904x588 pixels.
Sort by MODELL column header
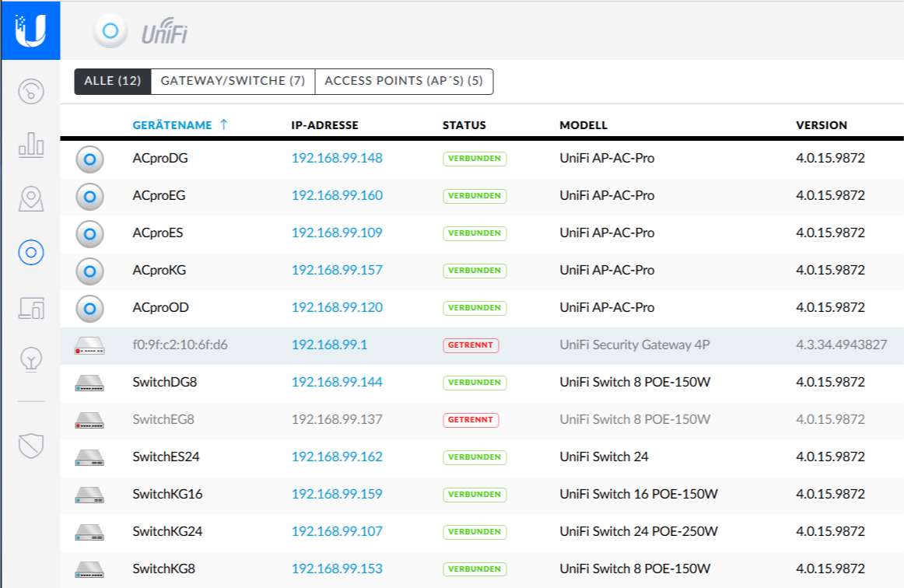point(583,125)
